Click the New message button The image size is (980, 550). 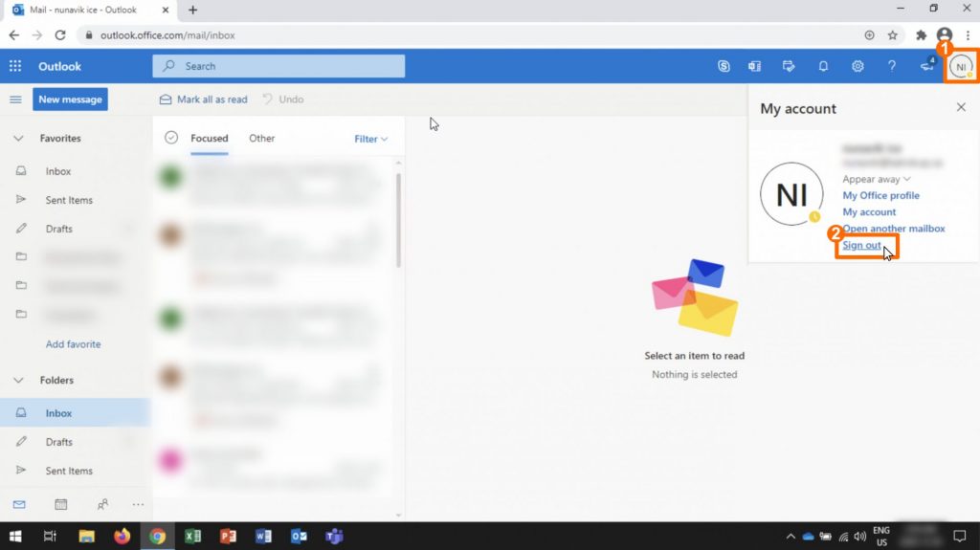pos(70,99)
